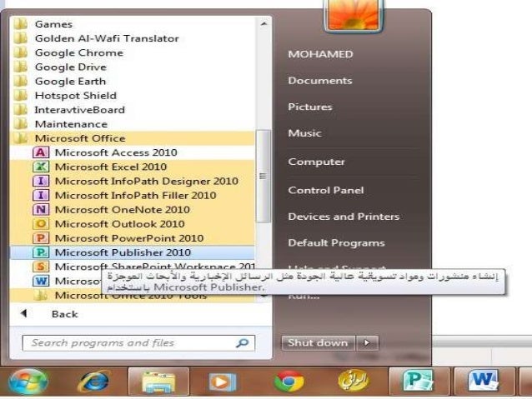Open Documents from Start menu
Image resolution: width=532 pixels, height=399 pixels.
click(x=320, y=81)
